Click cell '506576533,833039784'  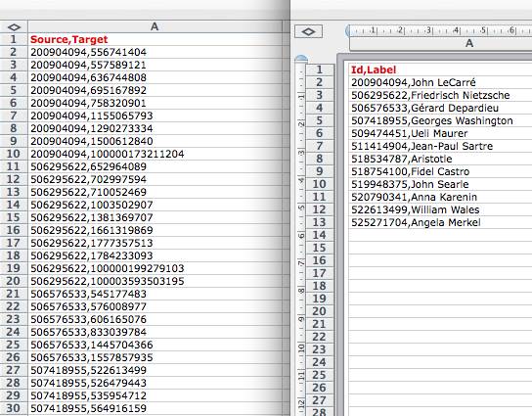[155, 332]
